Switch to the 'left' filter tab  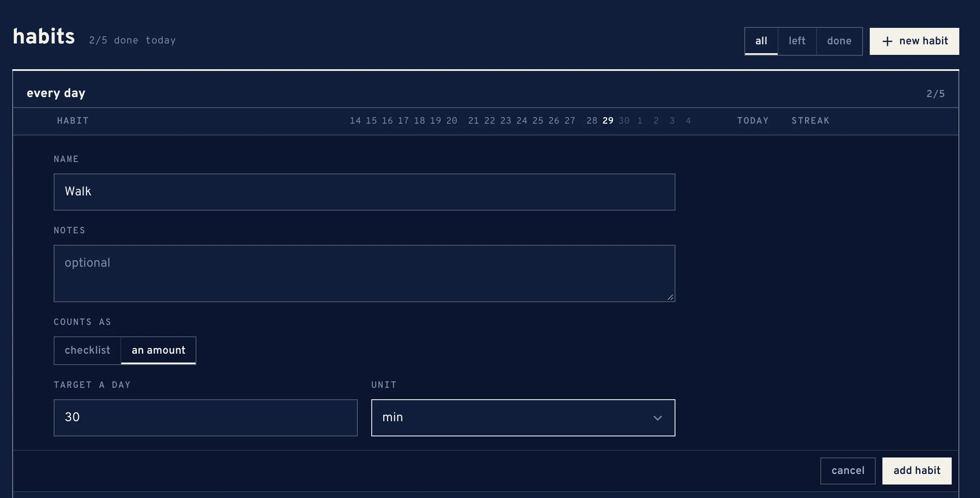797,41
